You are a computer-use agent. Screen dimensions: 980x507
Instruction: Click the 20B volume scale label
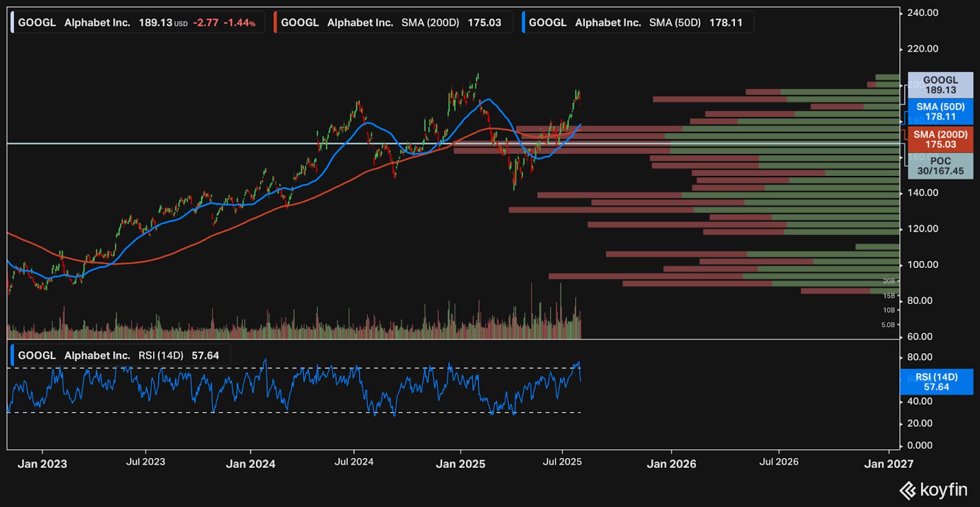click(x=889, y=281)
